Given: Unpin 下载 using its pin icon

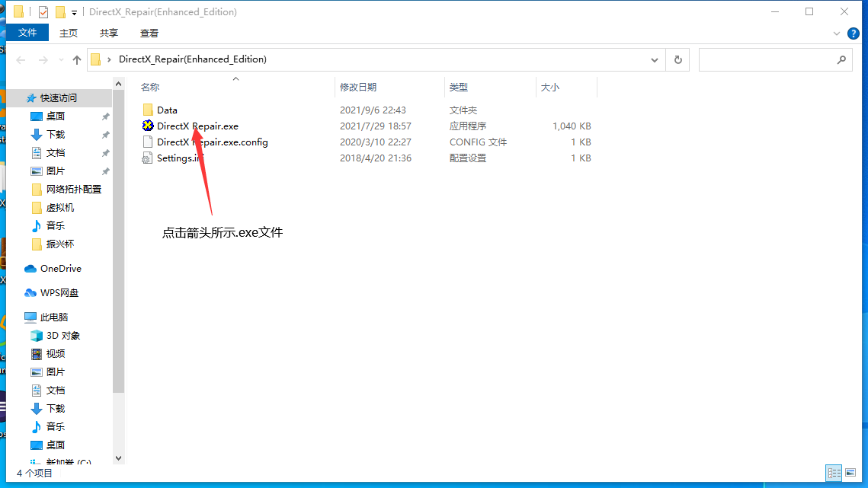Looking at the screenshot, I should click(x=105, y=135).
